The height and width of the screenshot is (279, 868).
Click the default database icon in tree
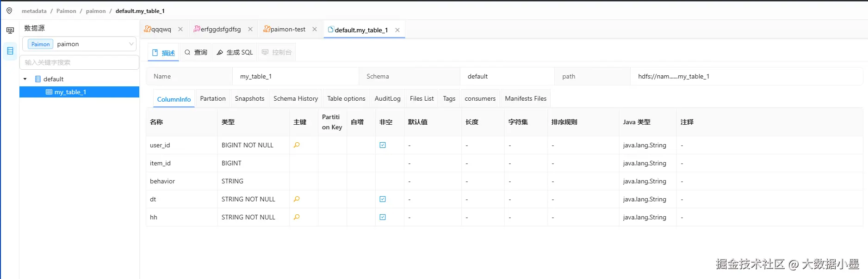[x=38, y=79]
